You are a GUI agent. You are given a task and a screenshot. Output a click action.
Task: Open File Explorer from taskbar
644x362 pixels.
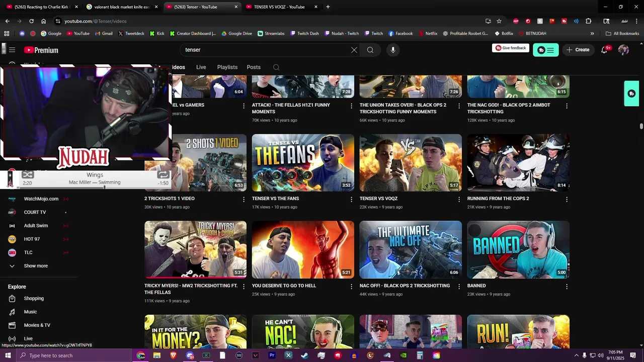tap(157, 355)
